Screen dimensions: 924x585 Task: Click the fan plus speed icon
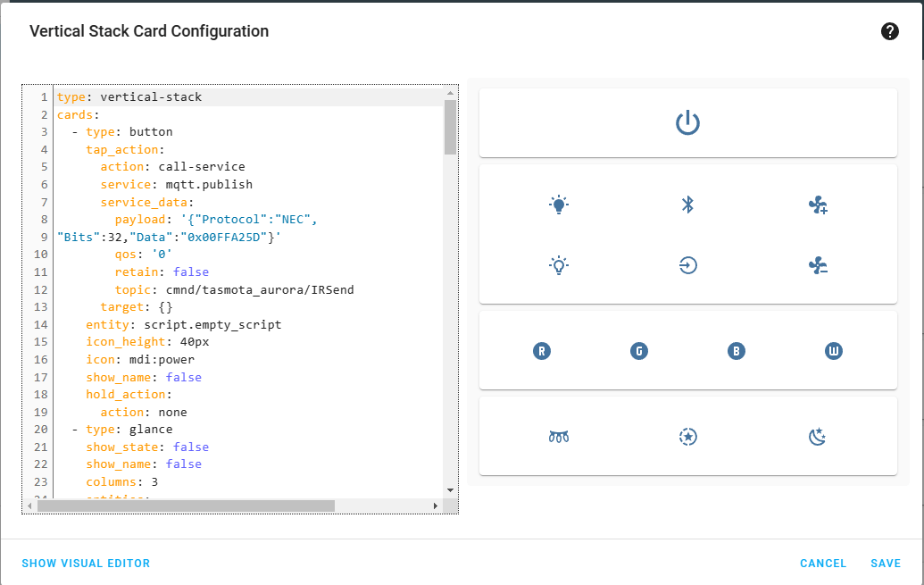pyautogui.click(x=818, y=206)
